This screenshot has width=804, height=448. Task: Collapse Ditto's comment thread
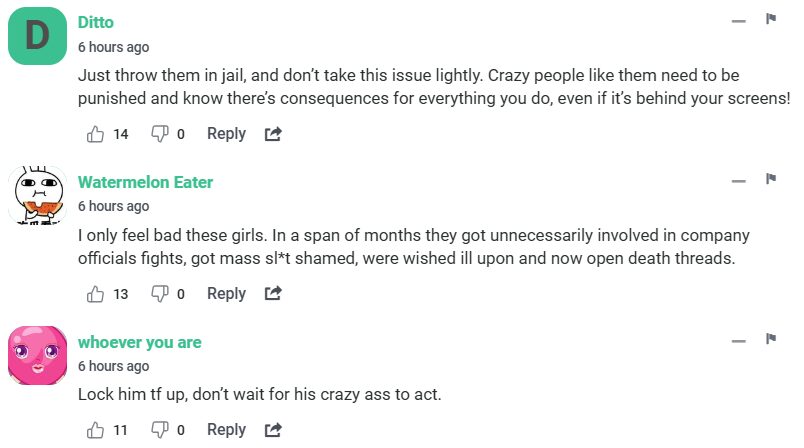point(738,21)
